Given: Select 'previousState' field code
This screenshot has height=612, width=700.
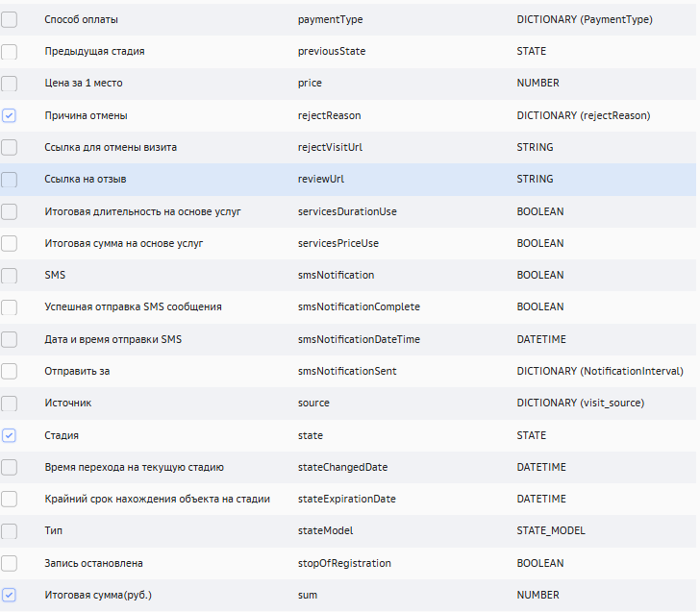Looking at the screenshot, I should tap(332, 51).
